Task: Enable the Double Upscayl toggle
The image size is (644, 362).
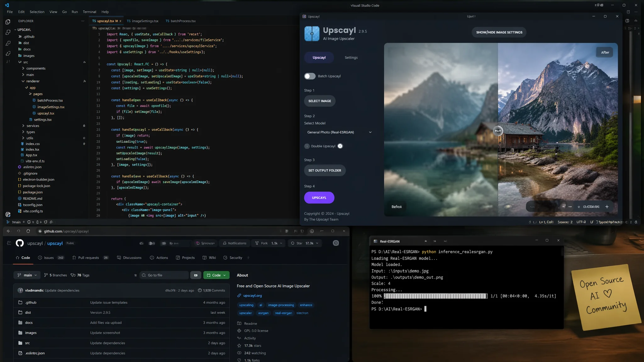Action: point(307,146)
